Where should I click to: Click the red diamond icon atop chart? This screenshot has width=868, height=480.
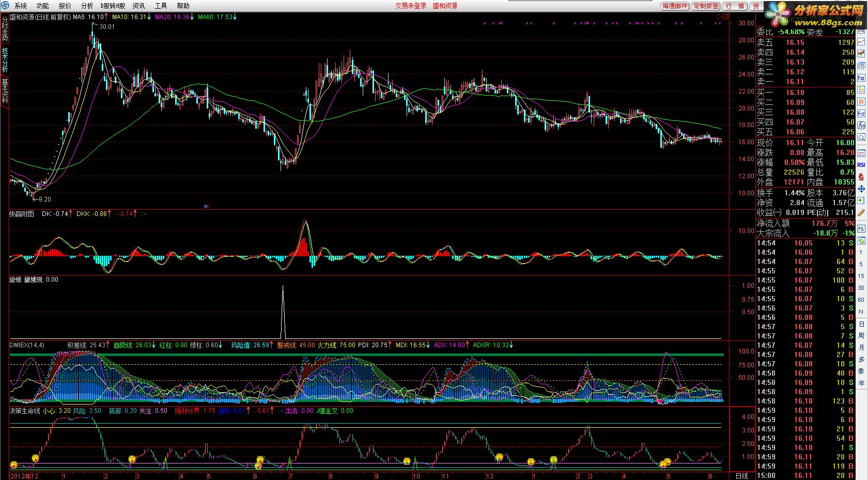click(x=718, y=17)
